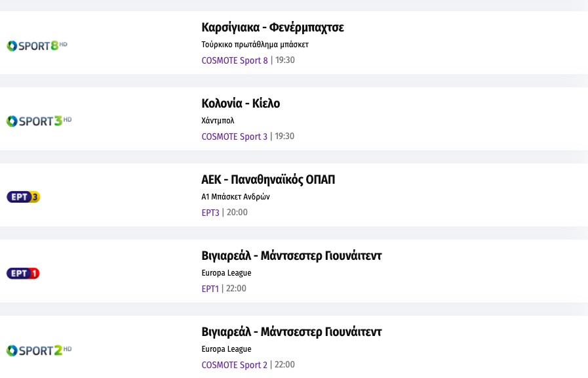The height and width of the screenshot is (378, 588).
Task: Follow the purple COSMOTE Sport 3 channel link
Action: tap(235, 136)
